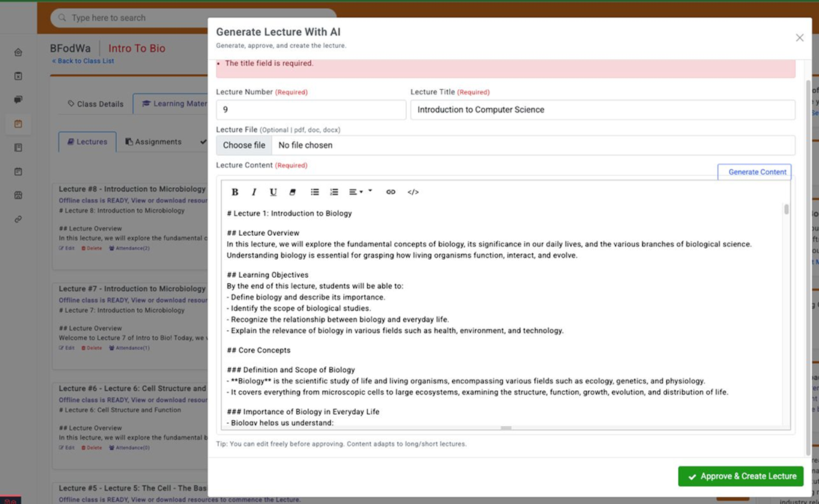Focus the Lecture Title text field
Image resolution: width=819 pixels, height=504 pixels.
pos(602,110)
